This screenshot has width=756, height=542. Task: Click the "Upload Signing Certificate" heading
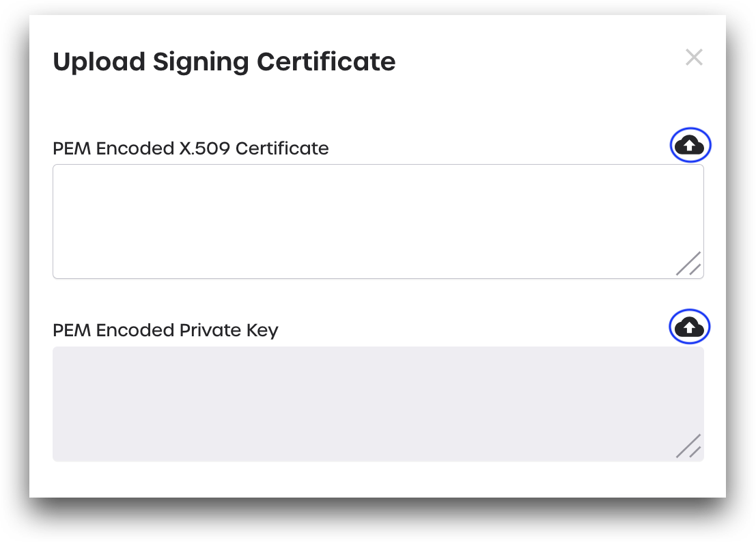click(224, 62)
